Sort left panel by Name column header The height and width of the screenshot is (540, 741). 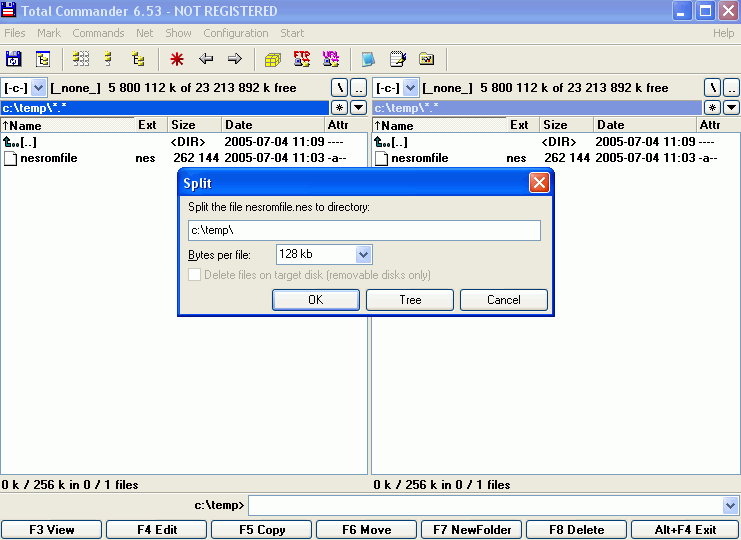point(68,125)
